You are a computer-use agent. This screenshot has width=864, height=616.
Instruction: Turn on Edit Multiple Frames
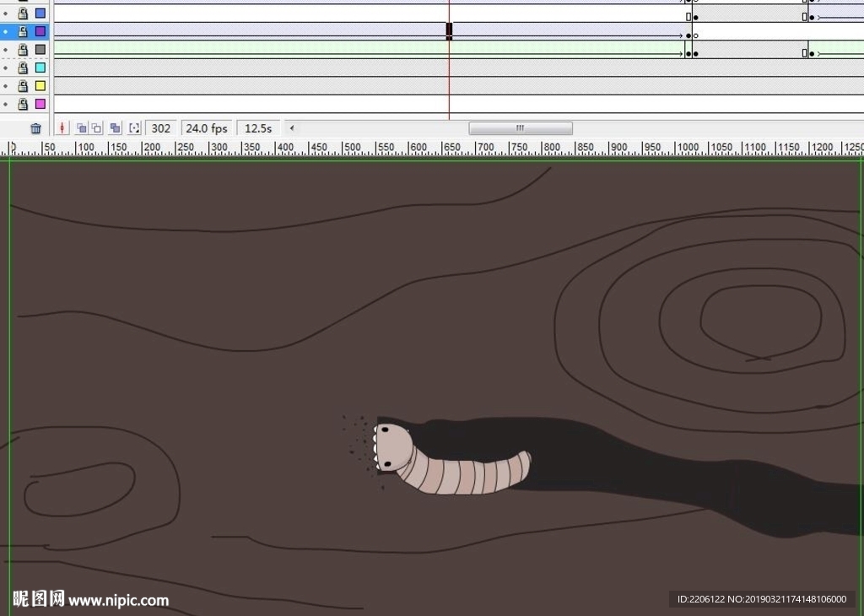pos(115,128)
